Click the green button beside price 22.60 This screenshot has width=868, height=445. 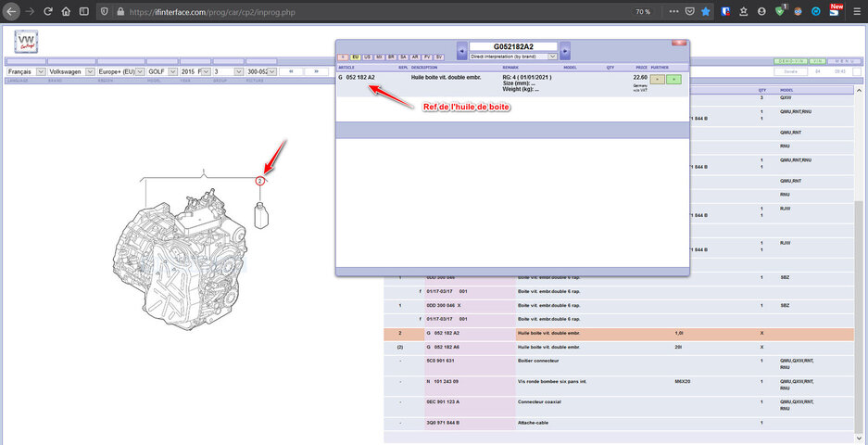click(x=673, y=79)
